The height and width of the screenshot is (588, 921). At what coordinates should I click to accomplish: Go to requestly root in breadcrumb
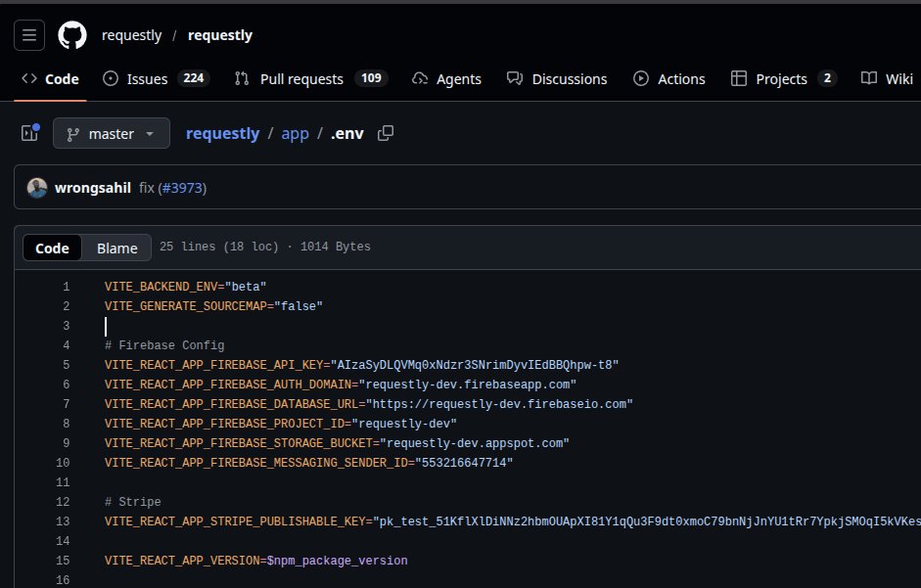click(222, 133)
